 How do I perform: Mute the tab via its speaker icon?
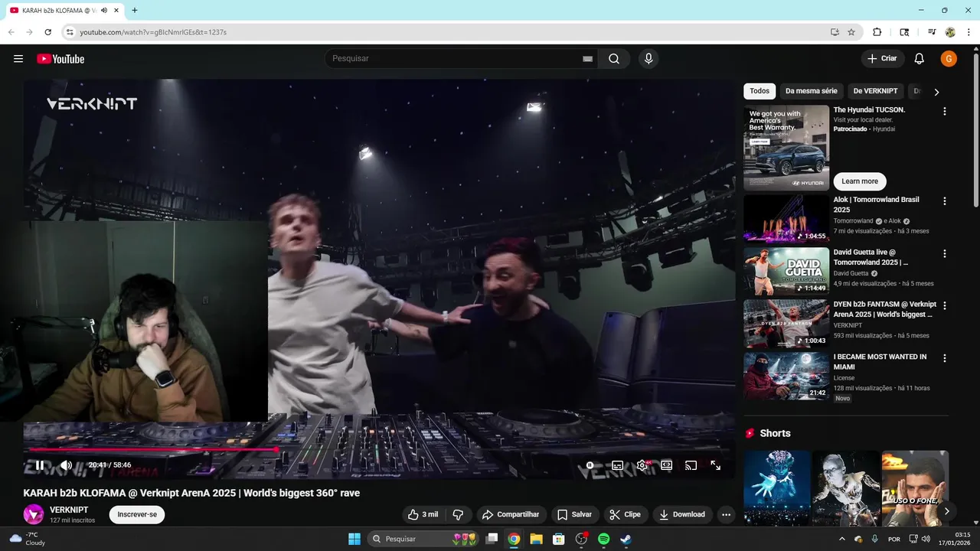pos(104,11)
